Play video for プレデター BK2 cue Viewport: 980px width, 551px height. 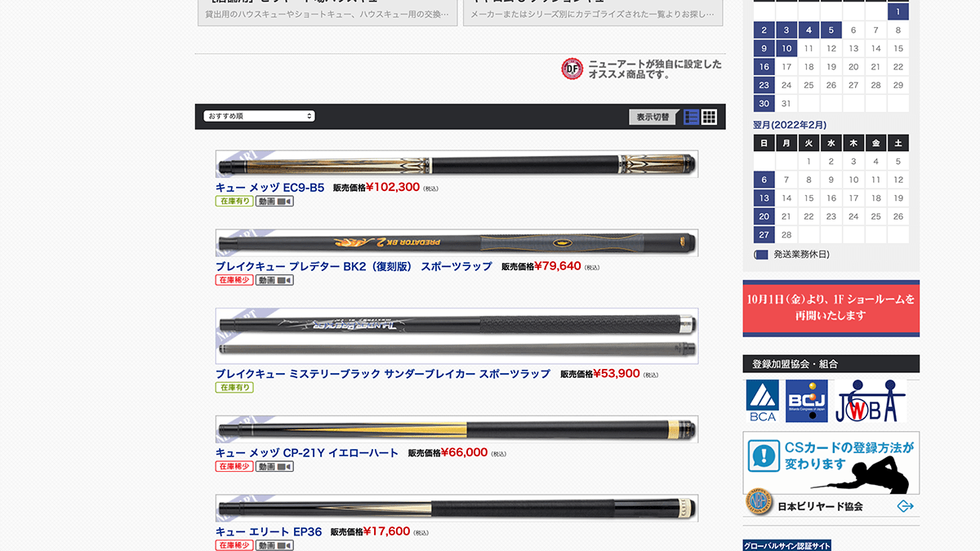click(x=274, y=280)
